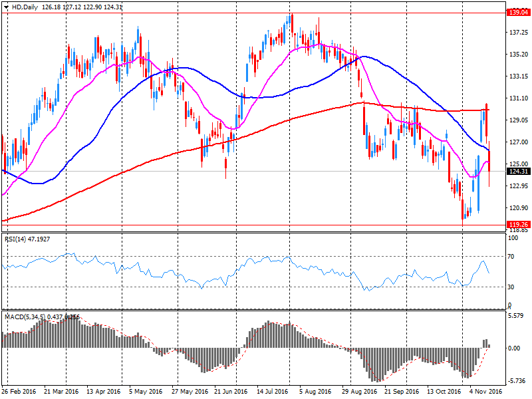Select the 14 Jul 2016 date label
This screenshot has height=399, width=532.
[x=271, y=393]
